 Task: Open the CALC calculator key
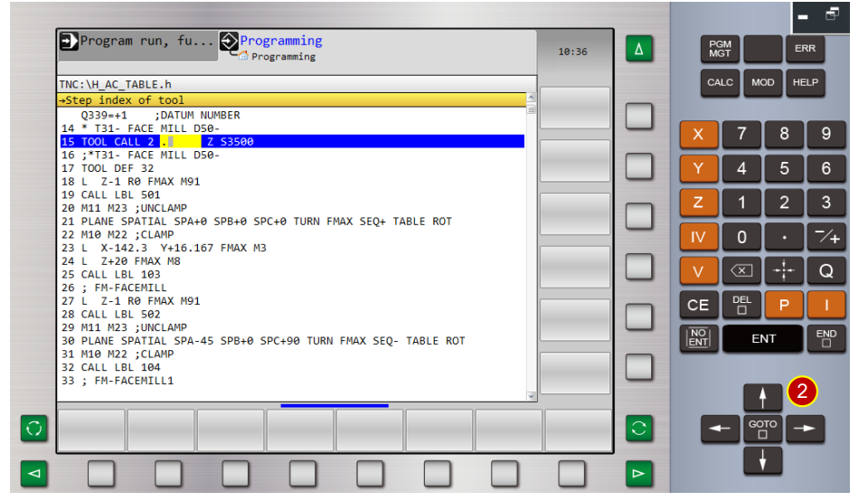tap(720, 82)
